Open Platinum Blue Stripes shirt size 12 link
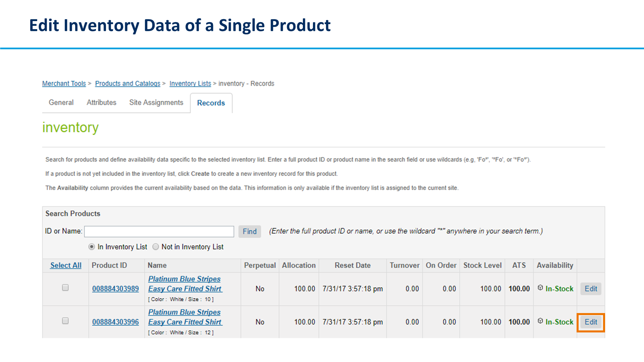The image size is (644, 362). (185, 317)
